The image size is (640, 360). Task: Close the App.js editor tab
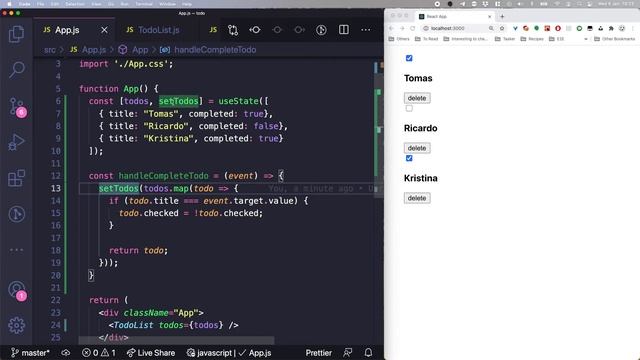click(104, 30)
